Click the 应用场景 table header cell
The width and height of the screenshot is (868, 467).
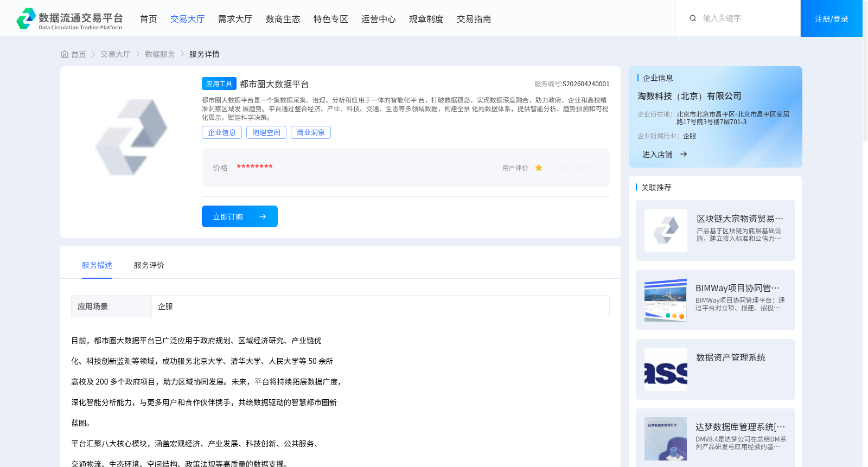111,306
